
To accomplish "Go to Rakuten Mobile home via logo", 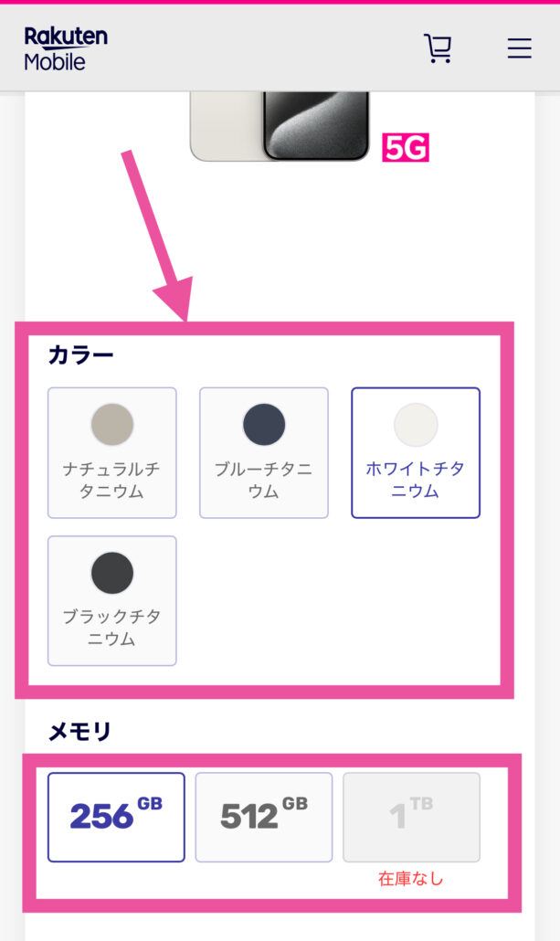I will (66, 48).
